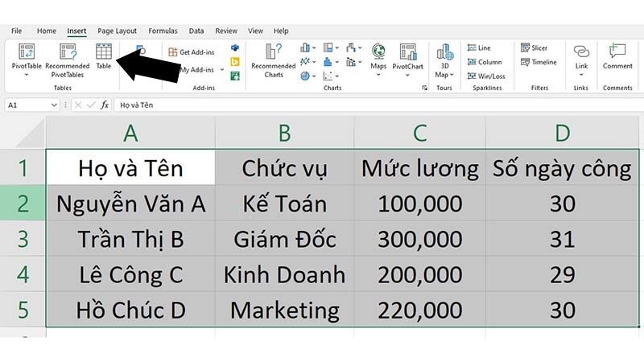The image size is (644, 362).
Task: Insert a Slicer filter
Action: click(534, 48)
